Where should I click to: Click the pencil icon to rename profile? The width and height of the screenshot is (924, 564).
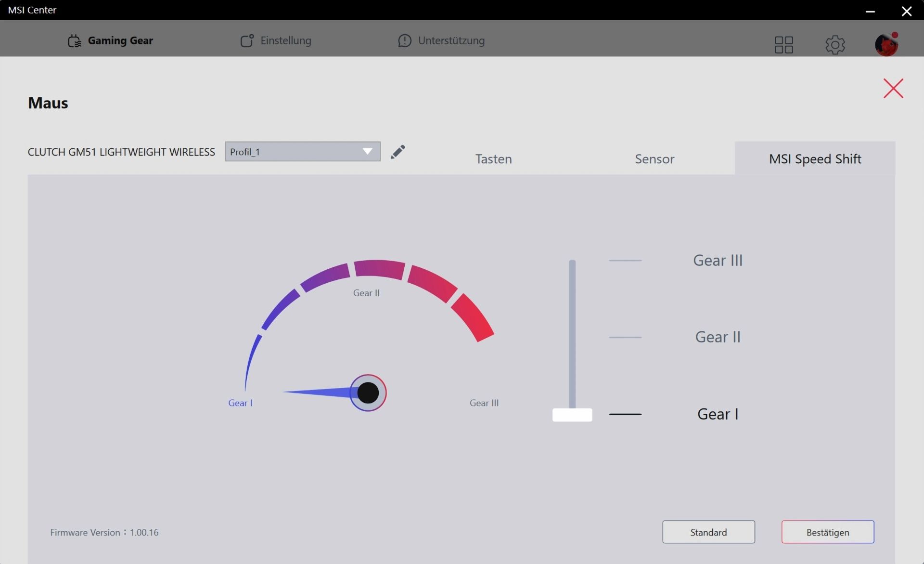click(398, 152)
